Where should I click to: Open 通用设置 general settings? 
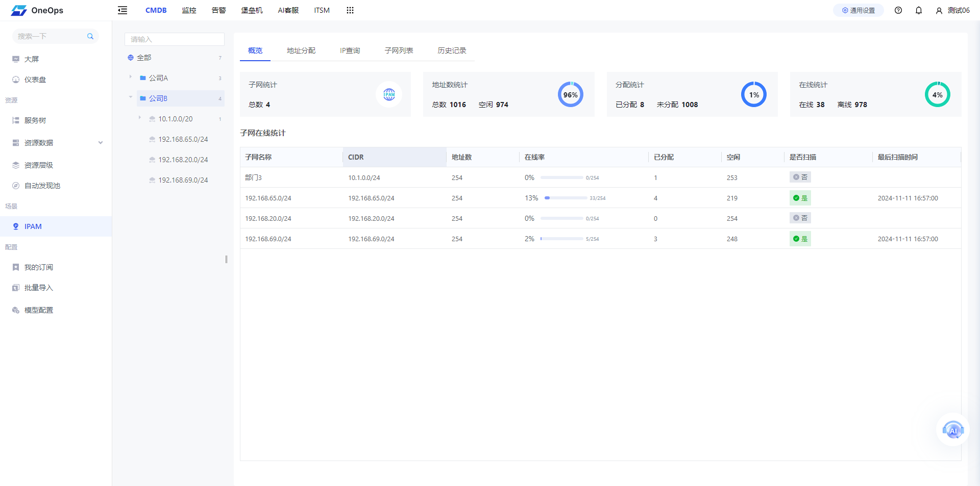click(x=859, y=10)
